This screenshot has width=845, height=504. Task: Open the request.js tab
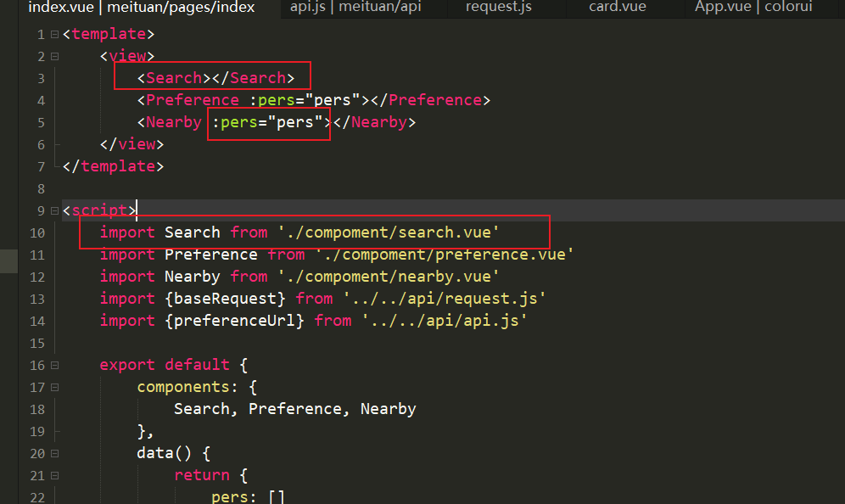click(499, 7)
